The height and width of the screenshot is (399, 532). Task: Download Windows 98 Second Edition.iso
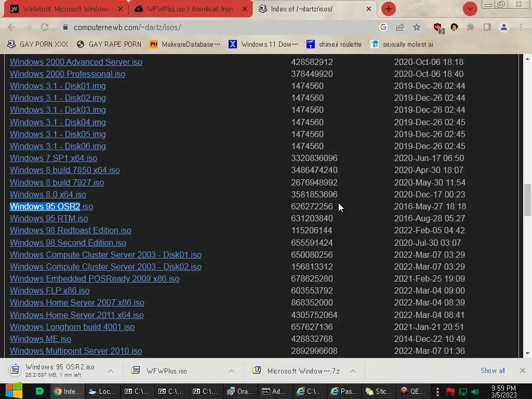[68, 243]
